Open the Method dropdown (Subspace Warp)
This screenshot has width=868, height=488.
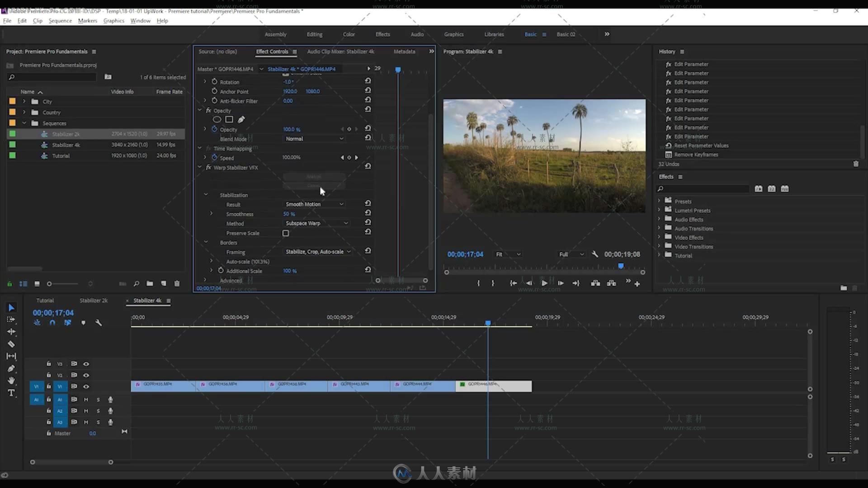point(316,223)
